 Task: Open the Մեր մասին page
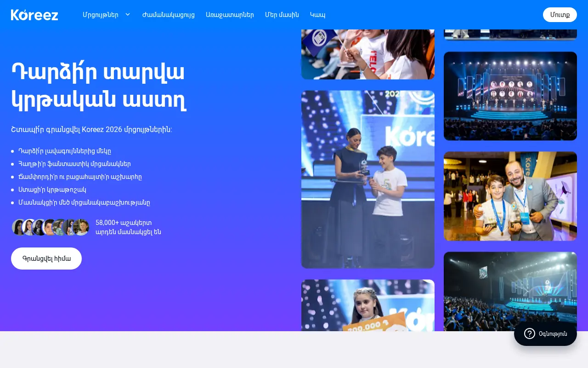tap(282, 15)
